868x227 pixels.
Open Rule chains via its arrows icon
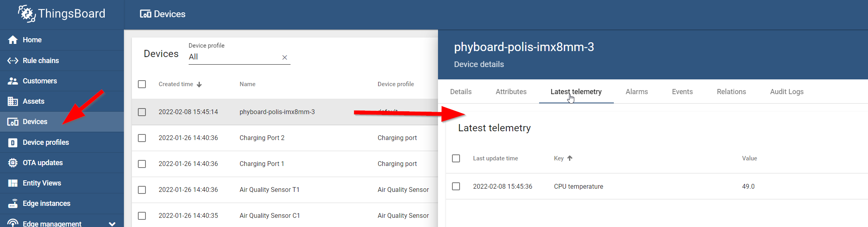click(x=13, y=61)
